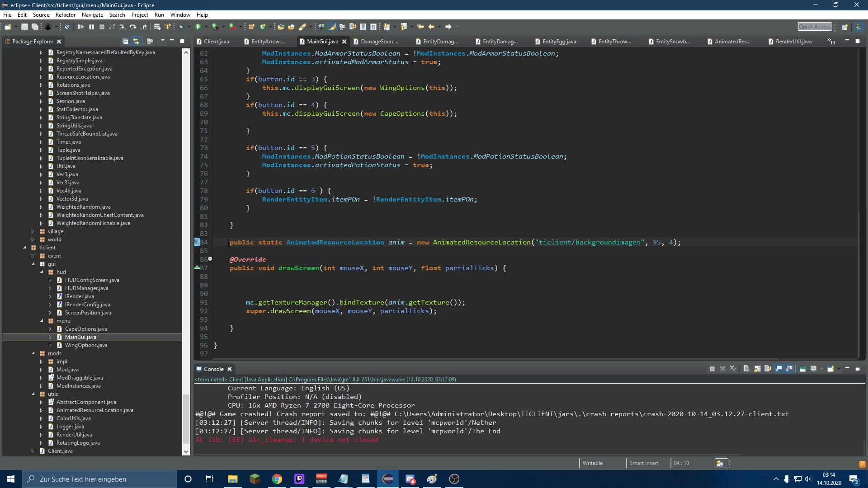868x488 pixels.
Task: Click the Remove All Terminated Launches icon
Action: click(733, 369)
